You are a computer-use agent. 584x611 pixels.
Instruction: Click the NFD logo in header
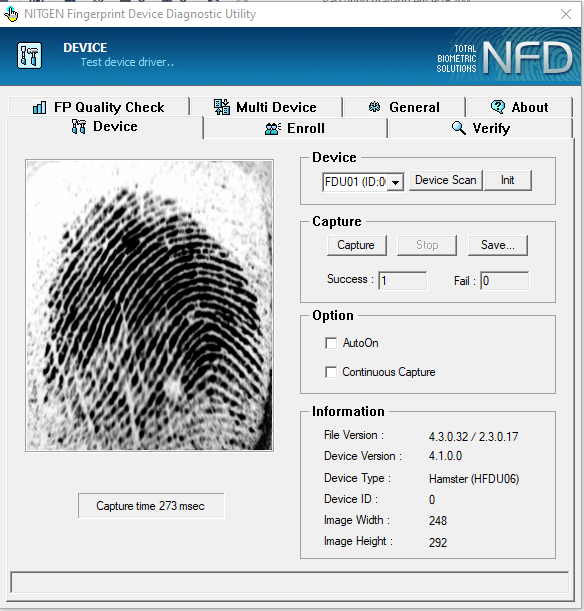point(528,58)
